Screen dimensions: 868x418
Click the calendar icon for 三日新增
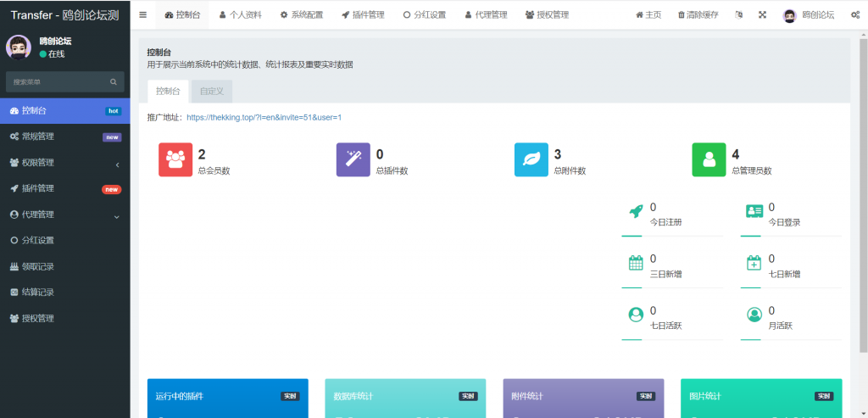coord(636,263)
